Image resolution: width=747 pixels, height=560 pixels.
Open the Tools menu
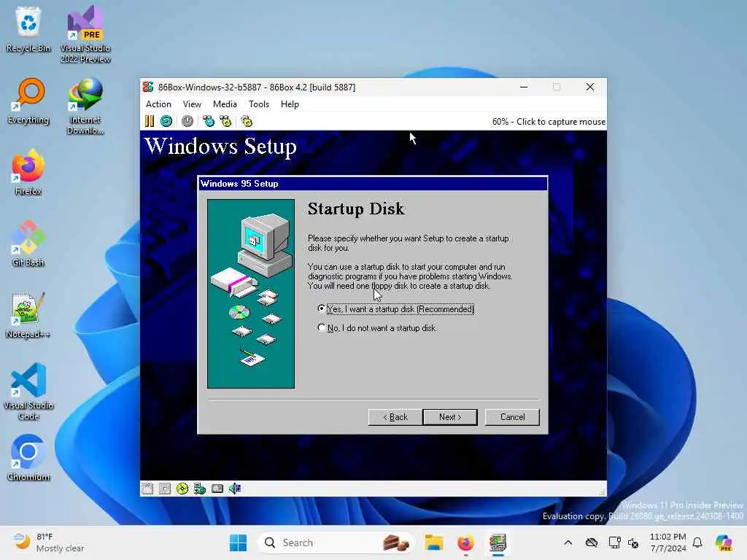[259, 104]
